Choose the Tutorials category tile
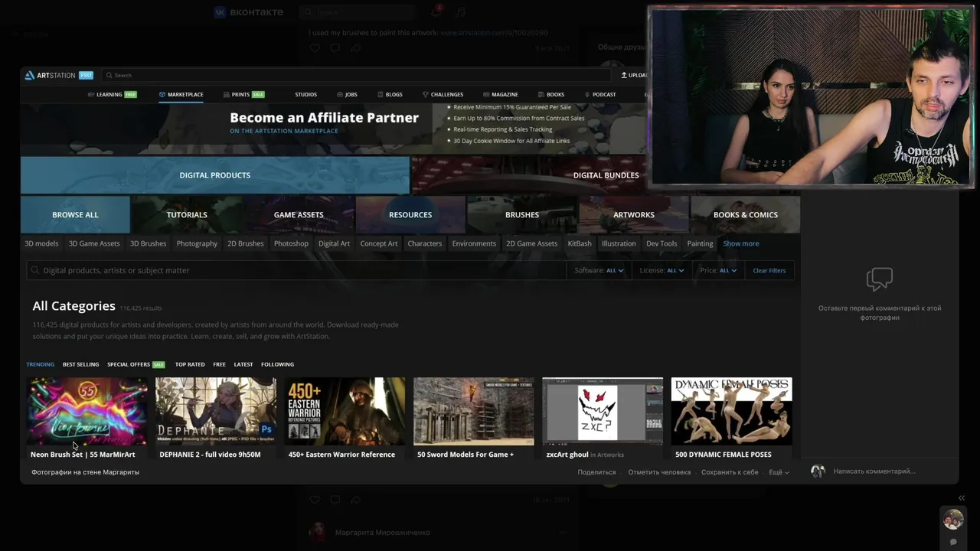 (187, 215)
